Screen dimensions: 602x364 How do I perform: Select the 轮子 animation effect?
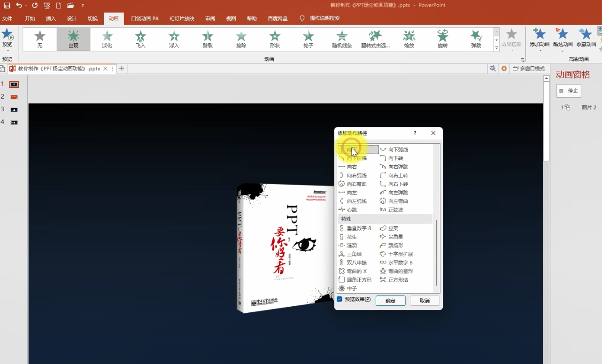(309, 39)
